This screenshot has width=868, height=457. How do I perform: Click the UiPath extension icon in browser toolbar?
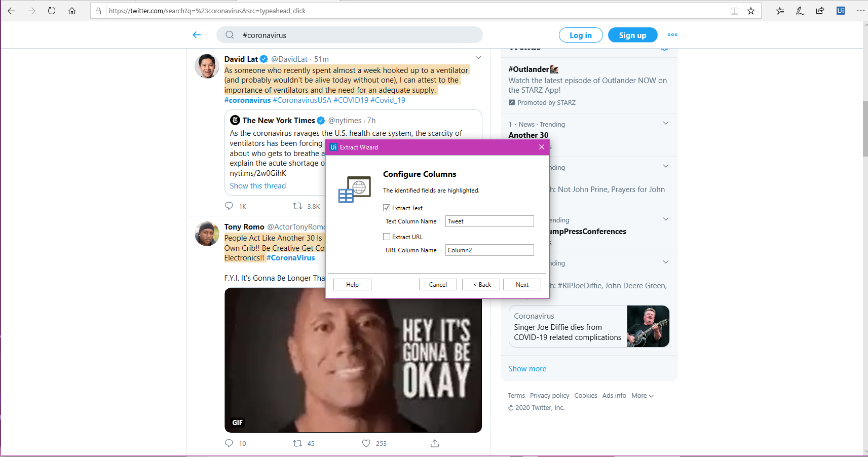(840, 11)
